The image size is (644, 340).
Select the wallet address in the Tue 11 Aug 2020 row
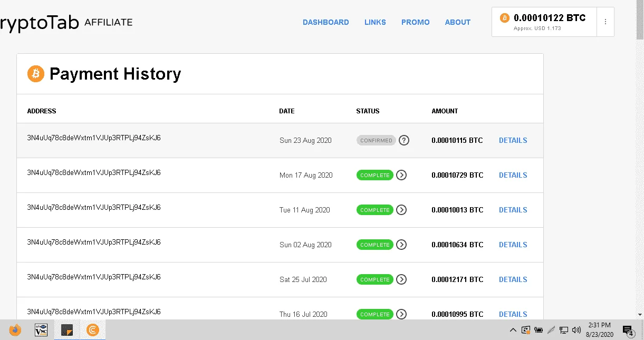(94, 207)
